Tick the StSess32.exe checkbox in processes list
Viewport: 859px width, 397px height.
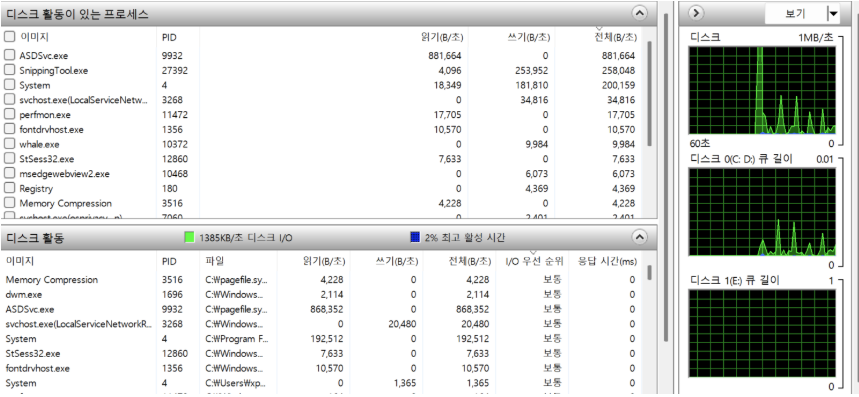point(9,159)
